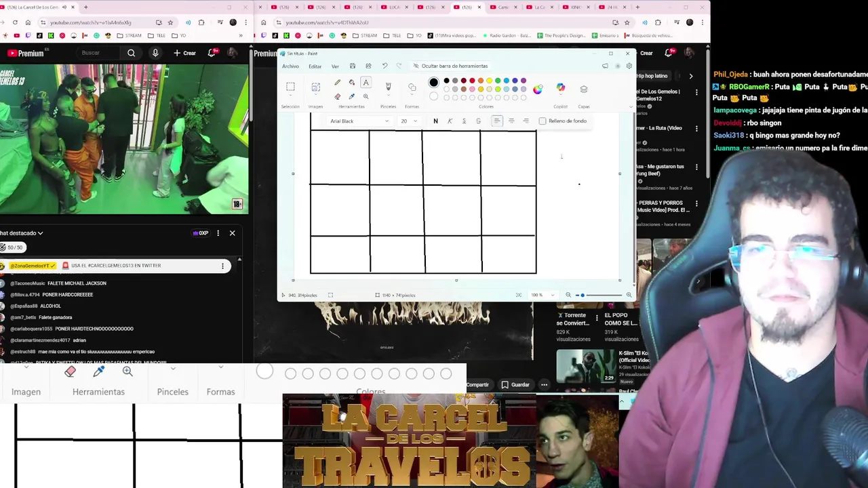Select the Text tool in Paint
Image resolution: width=868 pixels, height=488 pixels.
point(366,82)
